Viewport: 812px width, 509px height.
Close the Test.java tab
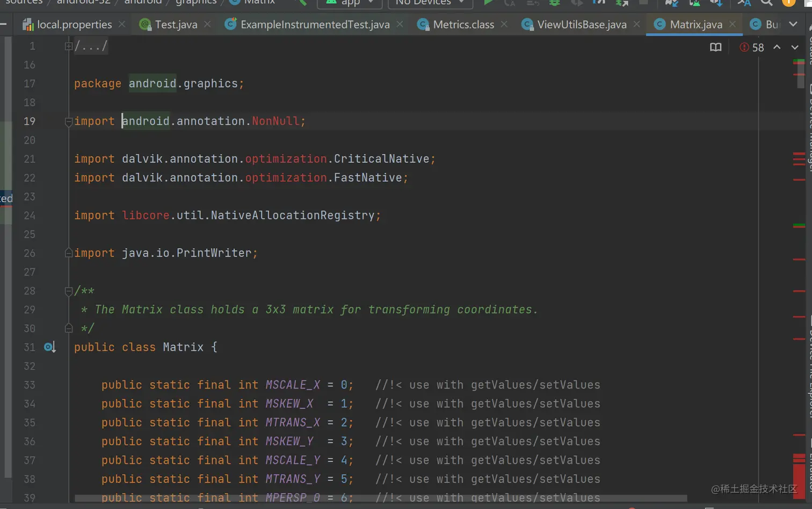(207, 25)
